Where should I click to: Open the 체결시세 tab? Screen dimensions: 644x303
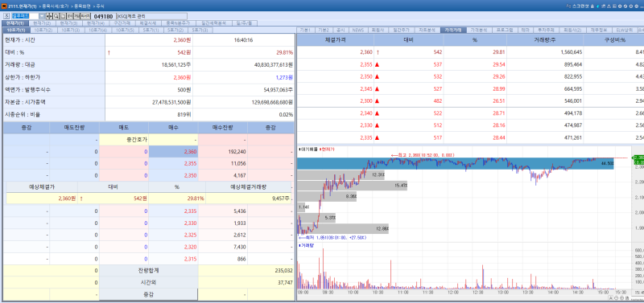tap(148, 23)
